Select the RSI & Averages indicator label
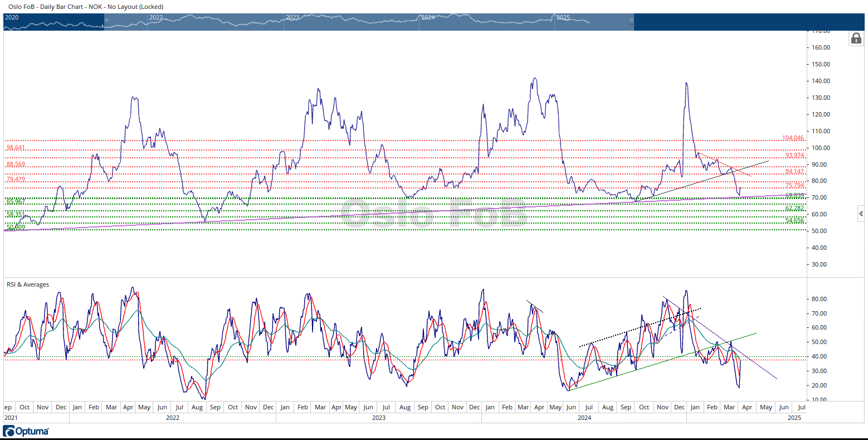The image size is (868, 440). (28, 284)
